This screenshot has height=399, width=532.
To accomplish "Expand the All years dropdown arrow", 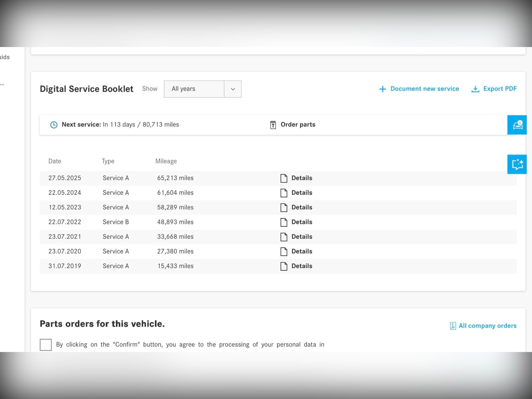I will (233, 89).
